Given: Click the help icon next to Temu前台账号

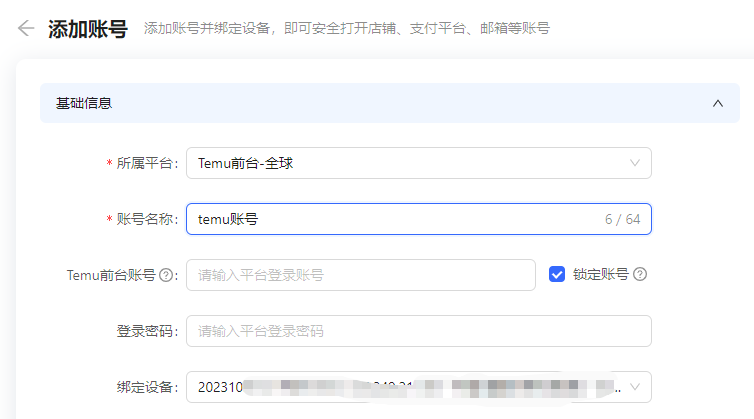Looking at the screenshot, I should (167, 275).
